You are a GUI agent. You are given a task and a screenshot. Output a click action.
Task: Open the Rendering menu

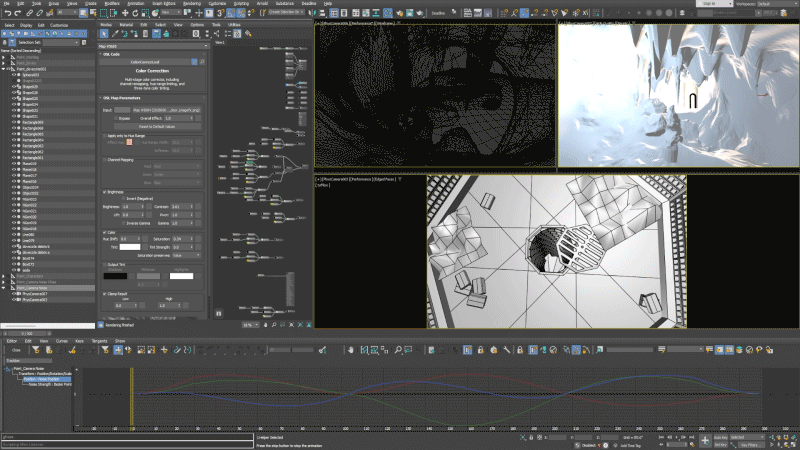(x=191, y=4)
